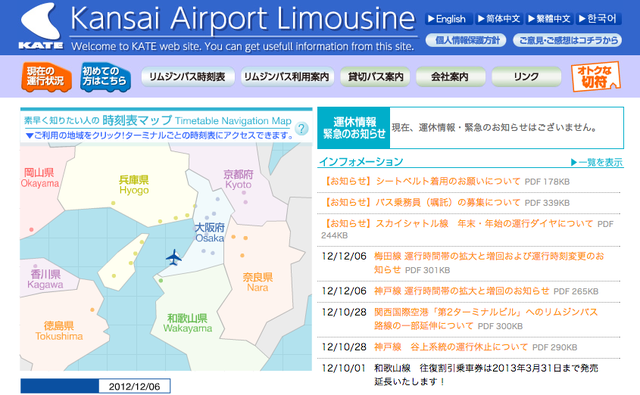Switch language to 简体中文
This screenshot has width=640, height=395.
pyautogui.click(x=499, y=19)
